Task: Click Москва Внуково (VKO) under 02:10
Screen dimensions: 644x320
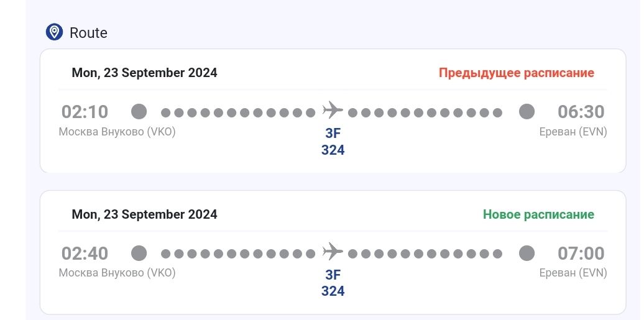Action: (x=117, y=132)
